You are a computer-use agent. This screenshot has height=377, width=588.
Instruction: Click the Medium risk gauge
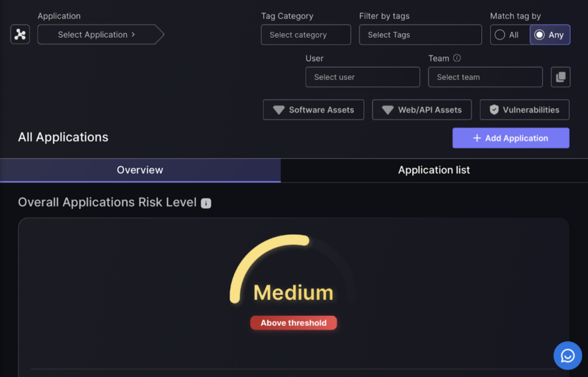click(x=293, y=270)
